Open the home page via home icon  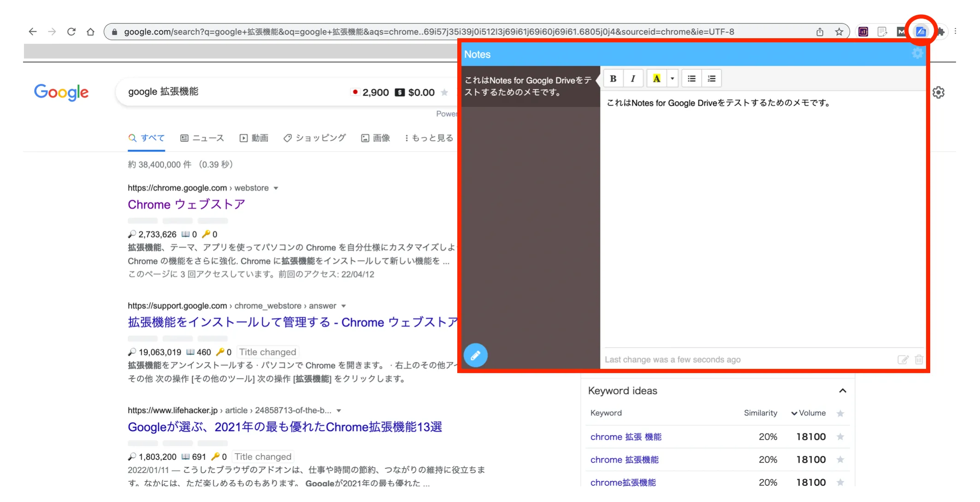[x=91, y=32]
